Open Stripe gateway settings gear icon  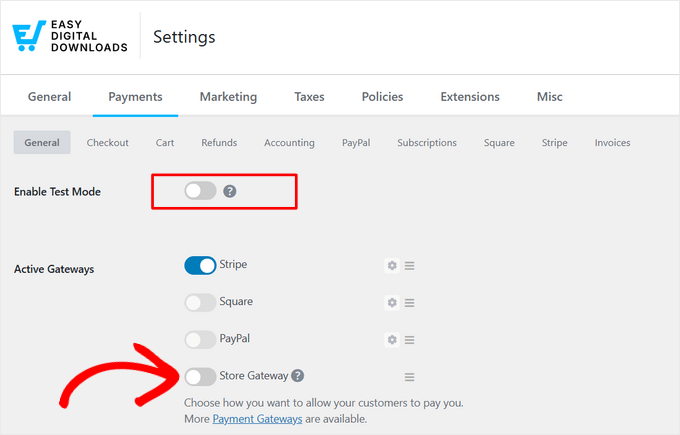[x=392, y=266]
